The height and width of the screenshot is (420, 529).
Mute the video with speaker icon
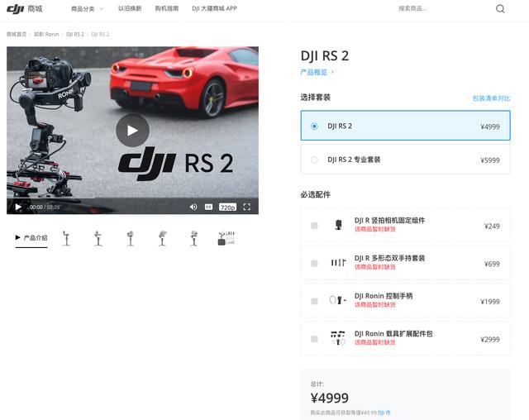[193, 207]
